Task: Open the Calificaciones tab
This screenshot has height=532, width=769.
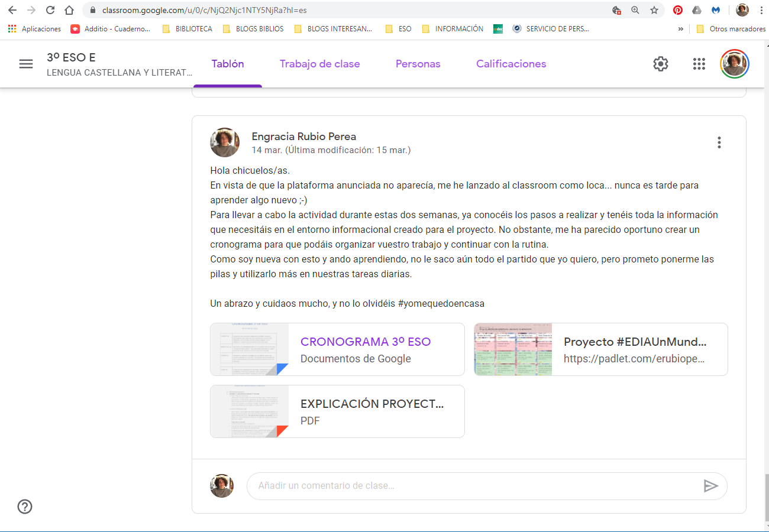Action: coord(511,64)
